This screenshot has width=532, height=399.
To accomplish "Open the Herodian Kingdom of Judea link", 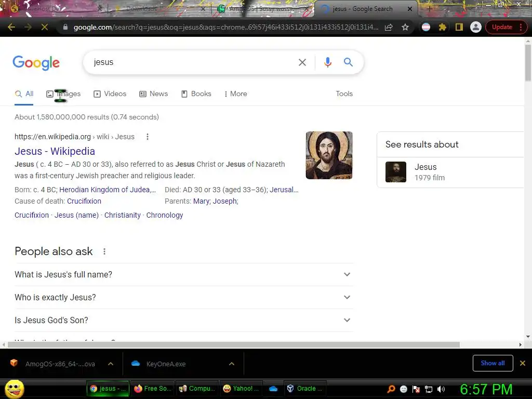I will [108, 190].
